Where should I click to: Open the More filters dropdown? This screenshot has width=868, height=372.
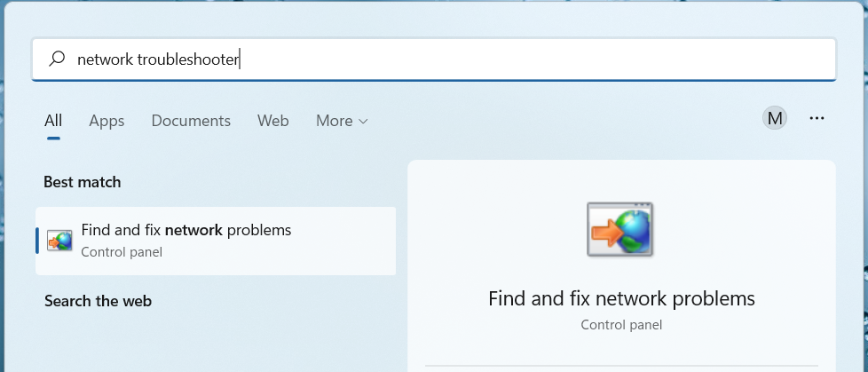(x=342, y=121)
